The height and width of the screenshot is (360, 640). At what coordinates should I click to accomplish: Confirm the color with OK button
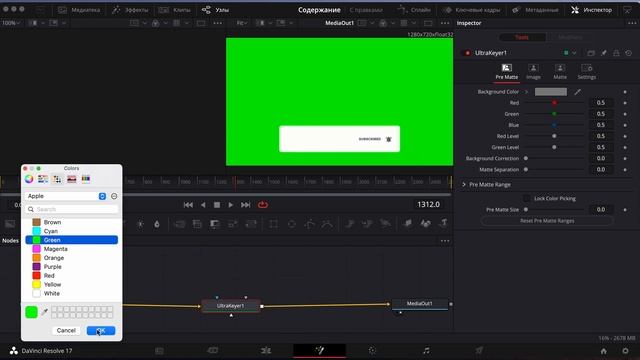coord(101,330)
